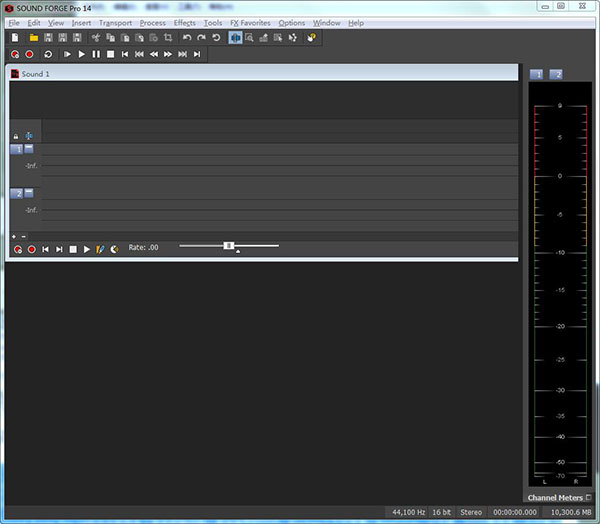Screen dimensions: 600x524
Task: Redo the last undone action
Action: [x=201, y=38]
